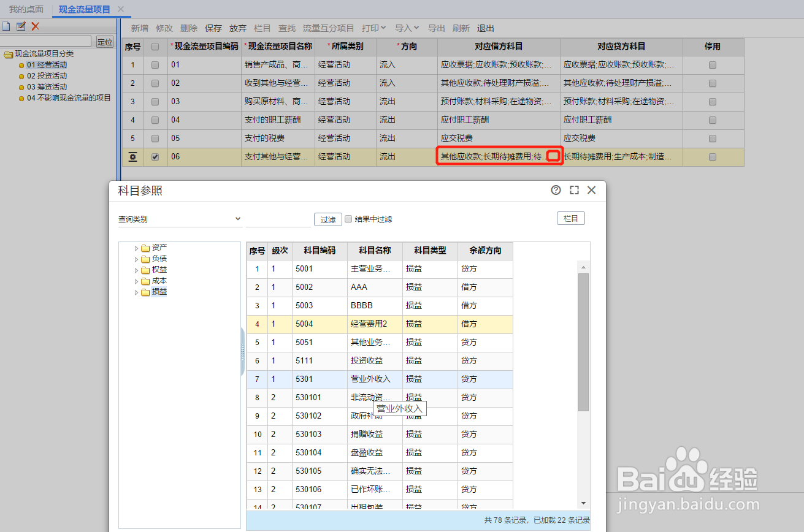
Task: Expand the 权益 folder
Action: click(x=137, y=270)
